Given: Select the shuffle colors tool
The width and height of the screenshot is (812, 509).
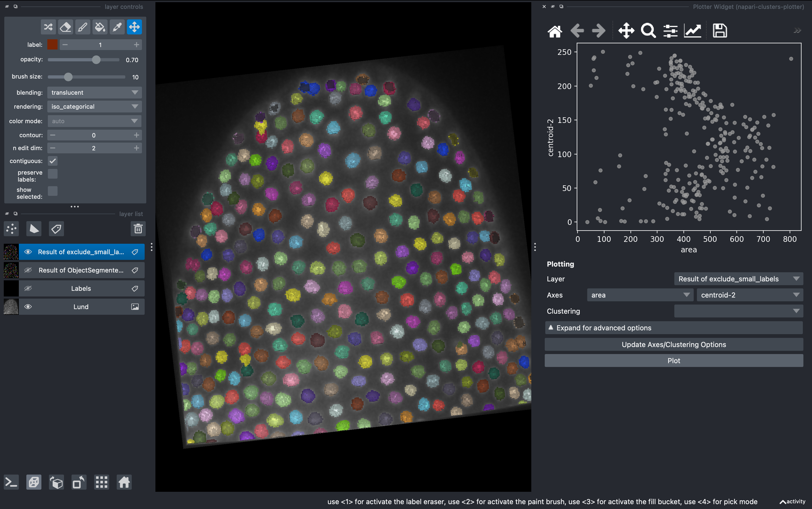Looking at the screenshot, I should click(48, 27).
